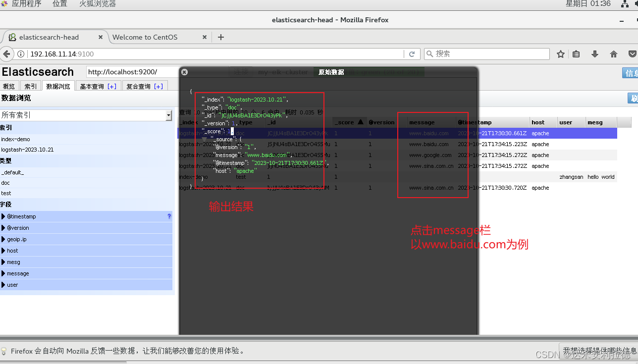The height and width of the screenshot is (364, 638).
Task: Click 火狐浏览器 in top panel
Action: 98,4
